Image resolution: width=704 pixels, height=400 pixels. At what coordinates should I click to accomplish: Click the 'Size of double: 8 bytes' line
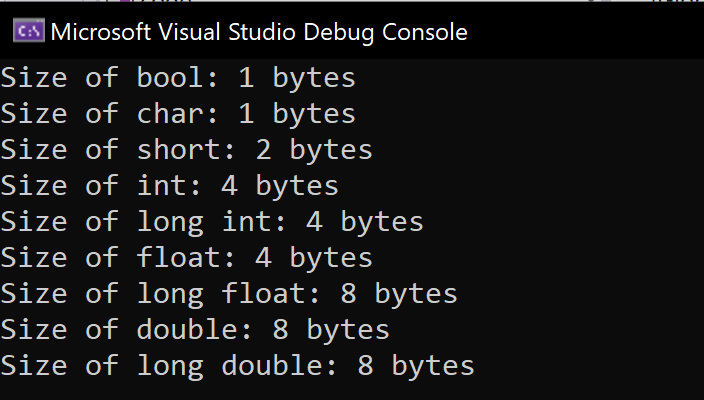pyautogui.click(x=195, y=330)
